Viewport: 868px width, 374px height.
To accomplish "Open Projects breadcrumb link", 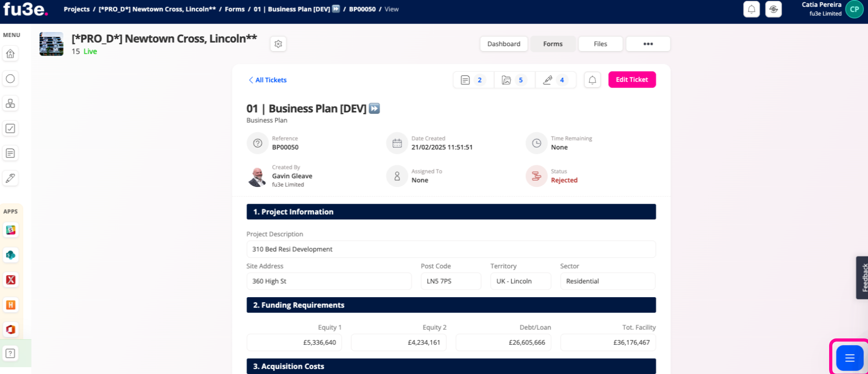I will pos(76,9).
